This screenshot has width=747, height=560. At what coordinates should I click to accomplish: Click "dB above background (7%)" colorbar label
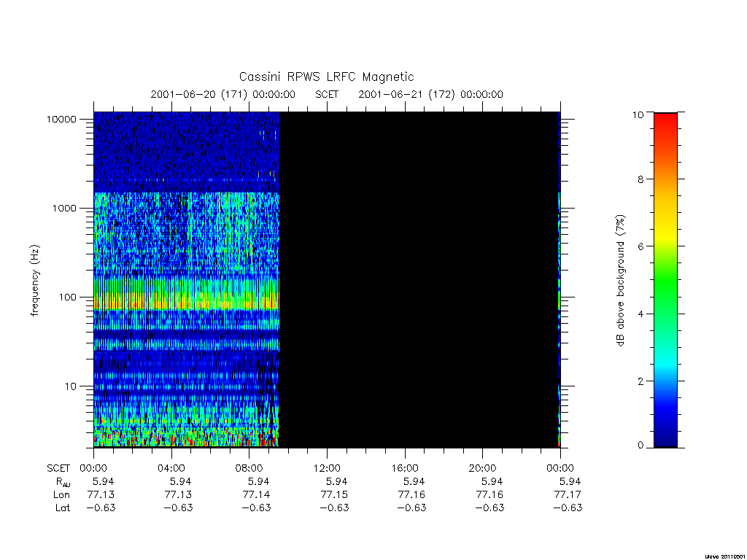coord(620,281)
